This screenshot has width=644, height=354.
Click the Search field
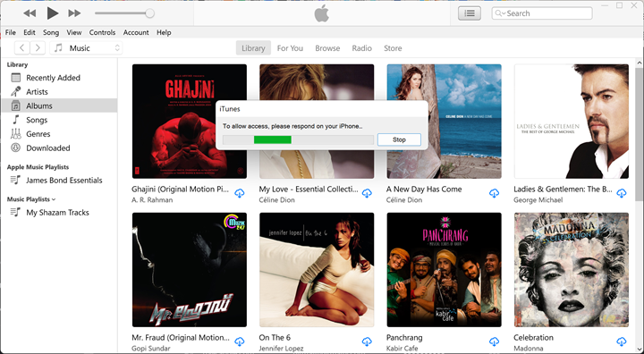pyautogui.click(x=542, y=13)
